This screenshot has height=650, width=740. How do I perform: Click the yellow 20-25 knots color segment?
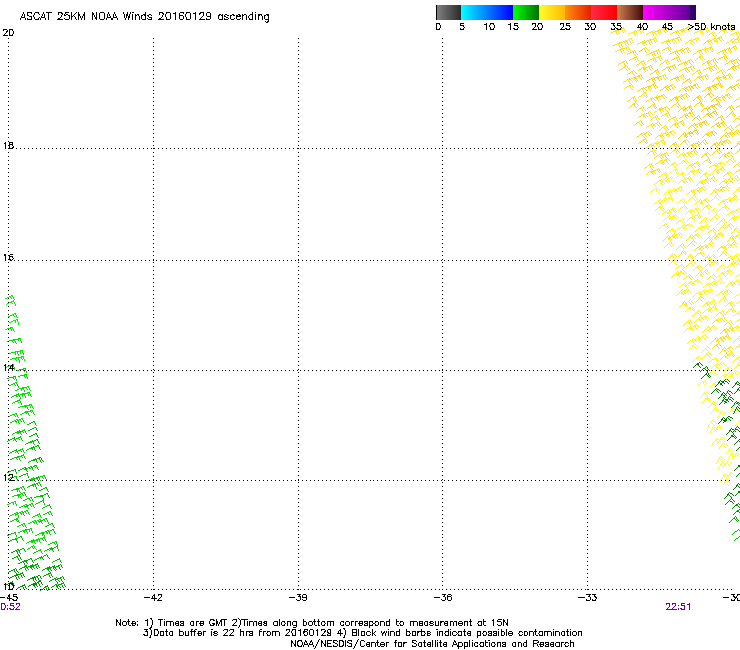pyautogui.click(x=552, y=12)
